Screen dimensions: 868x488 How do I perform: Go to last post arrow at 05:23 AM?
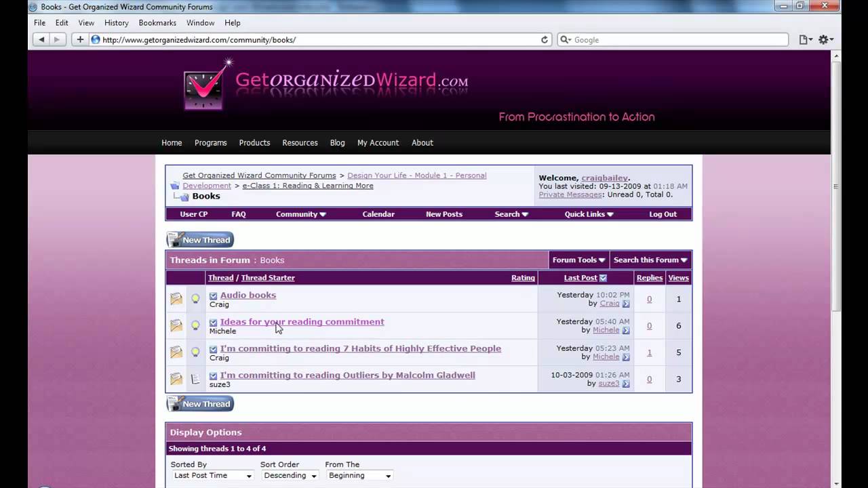point(626,357)
